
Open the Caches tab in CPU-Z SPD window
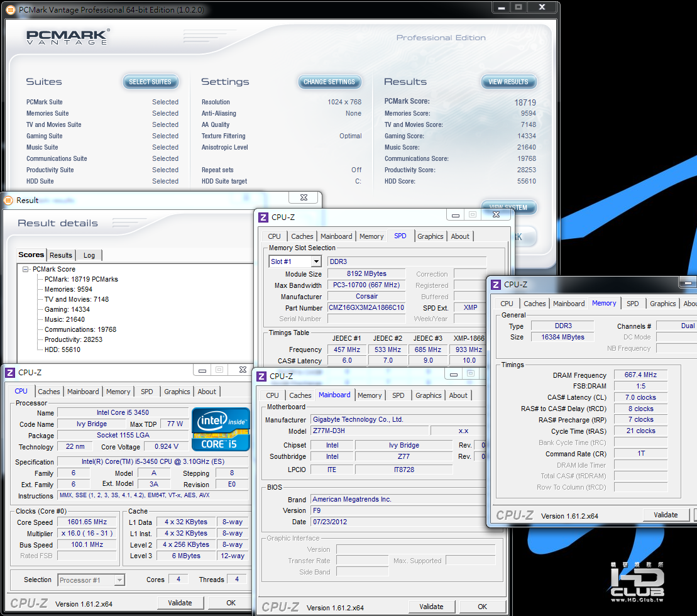click(302, 236)
